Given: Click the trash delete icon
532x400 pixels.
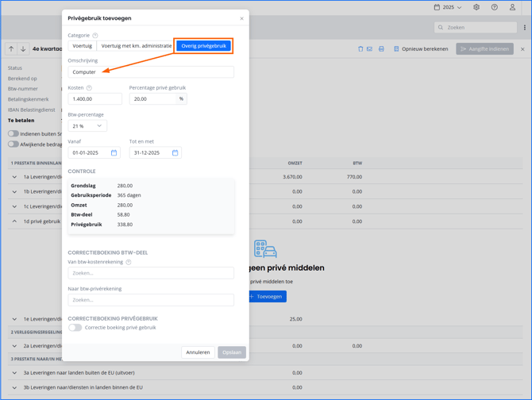Looking at the screenshot, I should tap(360, 49).
